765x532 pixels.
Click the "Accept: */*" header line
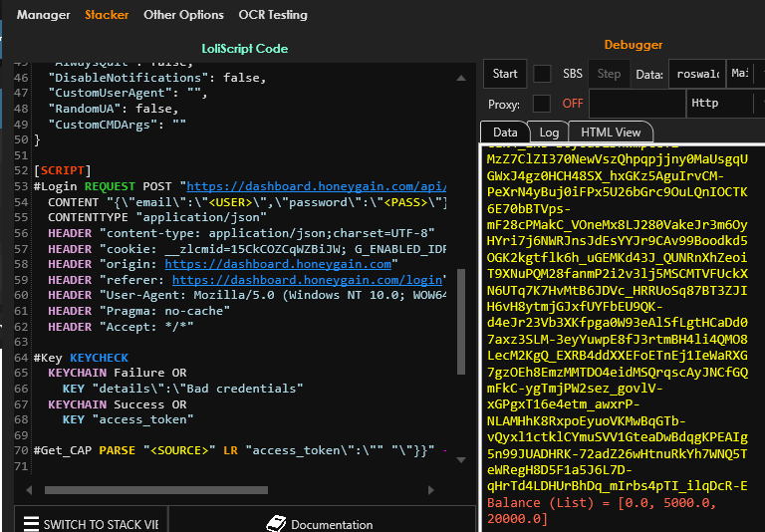(x=121, y=327)
